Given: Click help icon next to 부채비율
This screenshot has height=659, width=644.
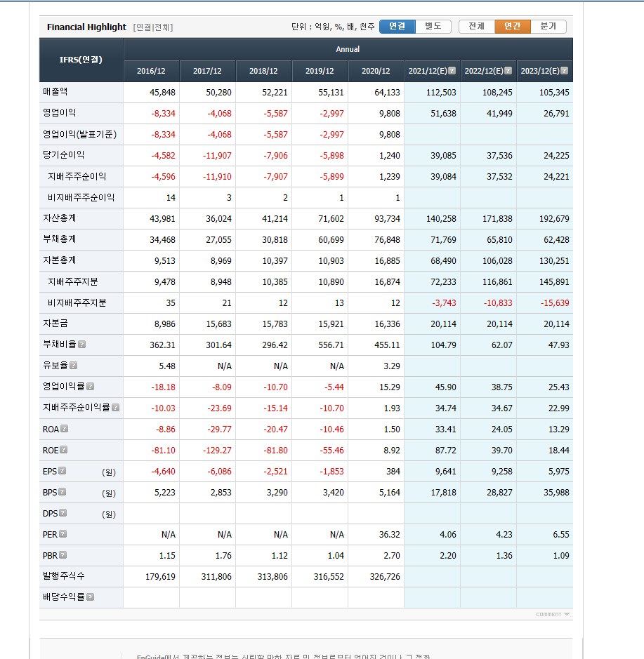Looking at the screenshot, I should [82, 345].
